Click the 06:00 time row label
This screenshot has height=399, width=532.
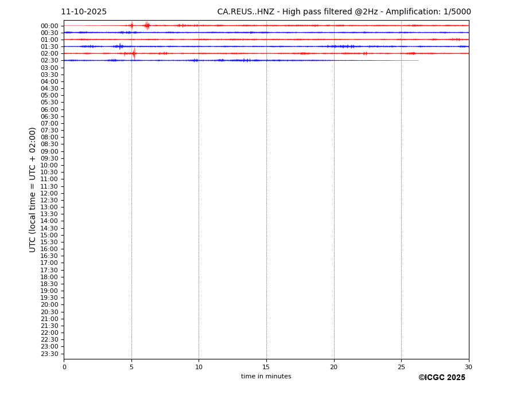tap(49, 109)
